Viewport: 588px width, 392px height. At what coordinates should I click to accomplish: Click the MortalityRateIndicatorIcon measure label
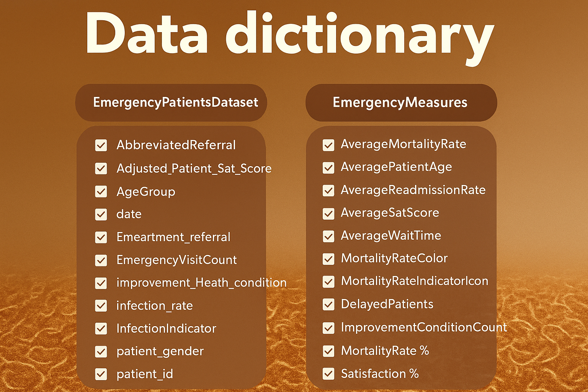point(415,281)
